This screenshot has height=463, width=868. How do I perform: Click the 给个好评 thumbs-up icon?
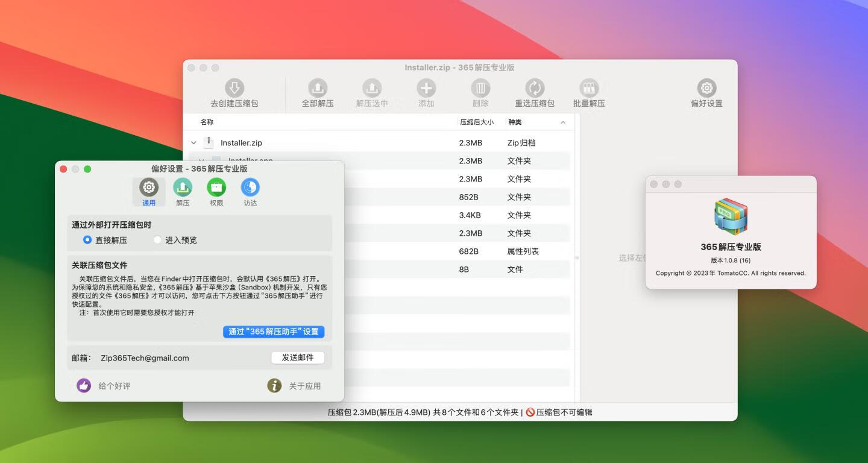coord(84,385)
